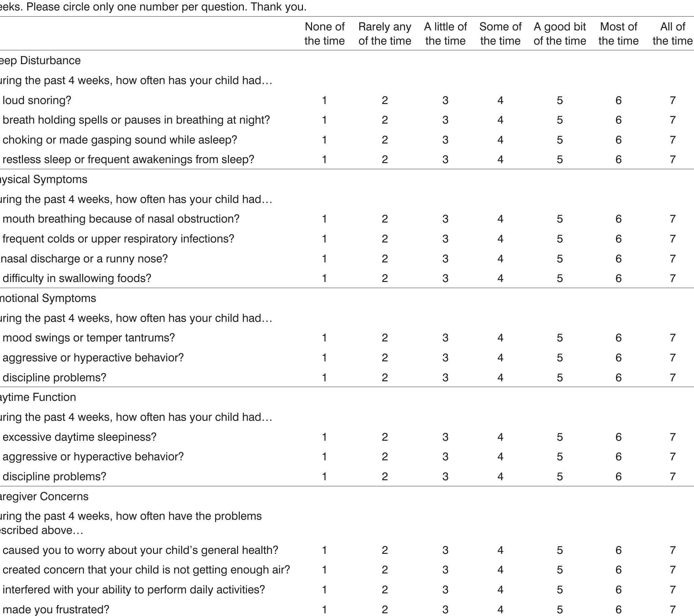Screen dimensions: 694x616
Task: Select 7 for loud snoring
Action: pos(672,100)
